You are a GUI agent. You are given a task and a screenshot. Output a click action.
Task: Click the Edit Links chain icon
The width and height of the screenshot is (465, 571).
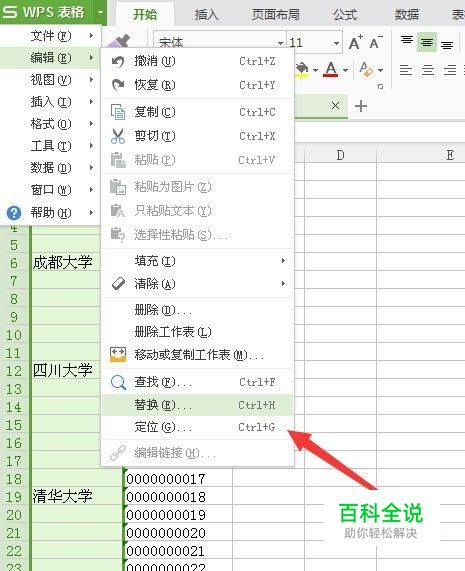pyautogui.click(x=118, y=453)
